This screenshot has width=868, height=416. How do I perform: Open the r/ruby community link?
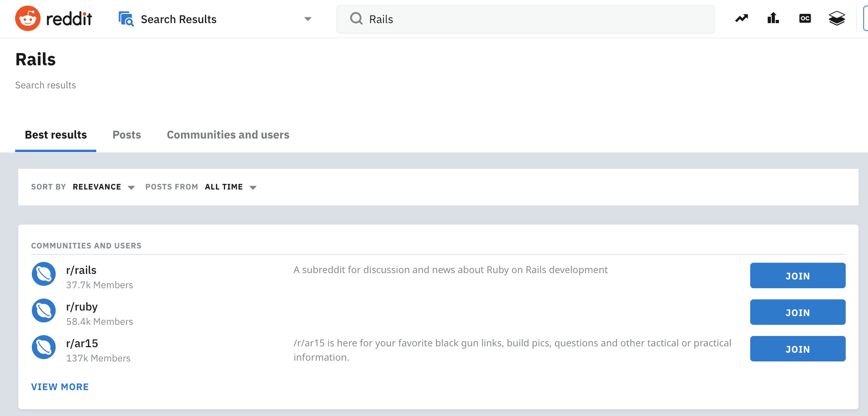coord(82,307)
